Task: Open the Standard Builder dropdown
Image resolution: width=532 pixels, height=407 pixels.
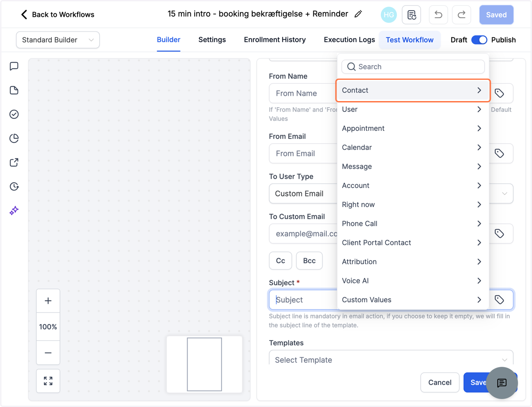Action: (58, 40)
